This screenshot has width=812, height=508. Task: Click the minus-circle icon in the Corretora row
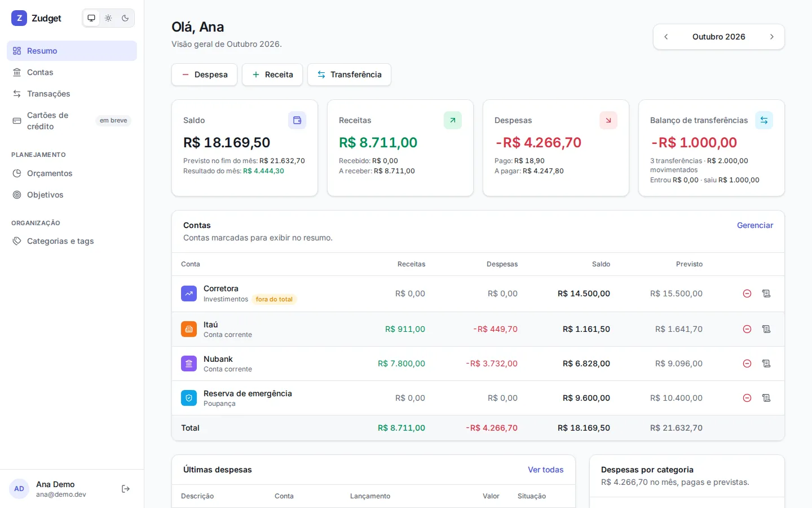coord(747,294)
